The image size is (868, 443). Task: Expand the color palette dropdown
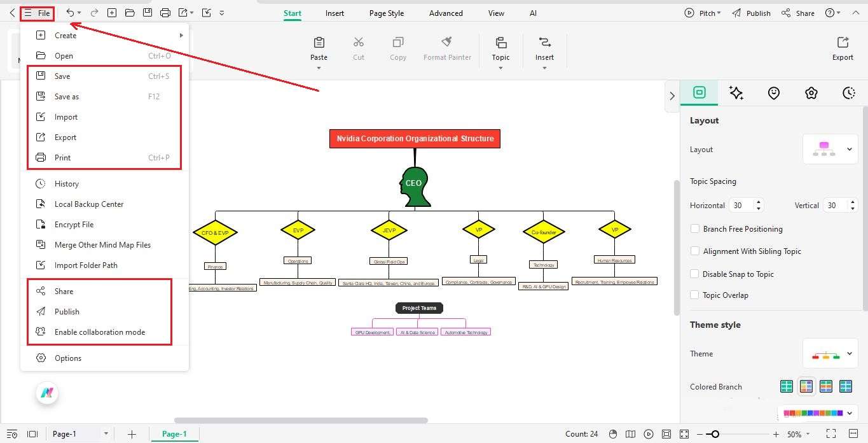coord(849,413)
